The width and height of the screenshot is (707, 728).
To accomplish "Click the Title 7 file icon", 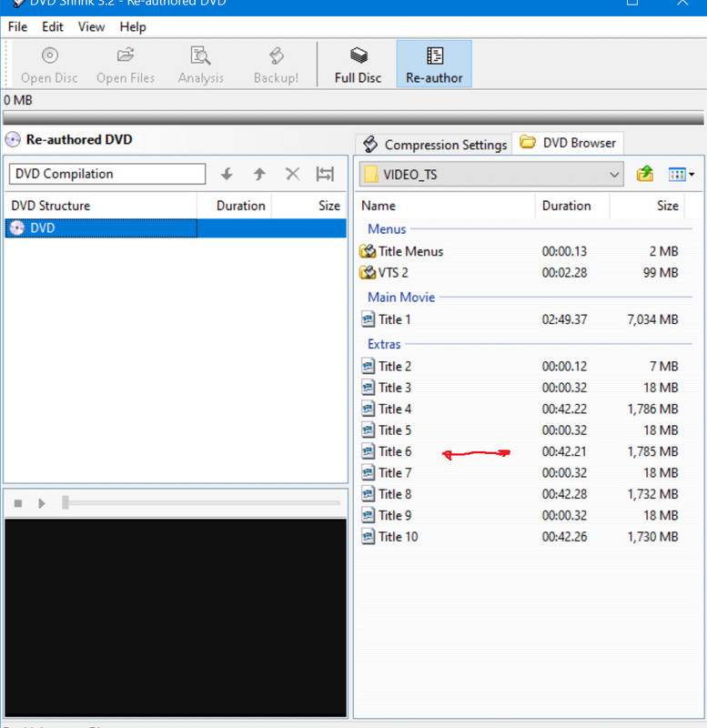I will (x=369, y=473).
